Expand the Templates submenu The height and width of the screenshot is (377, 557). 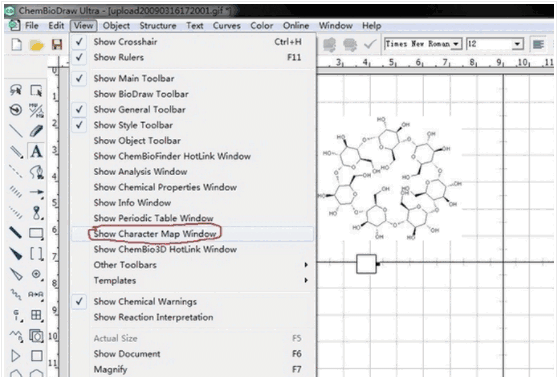tap(193, 280)
